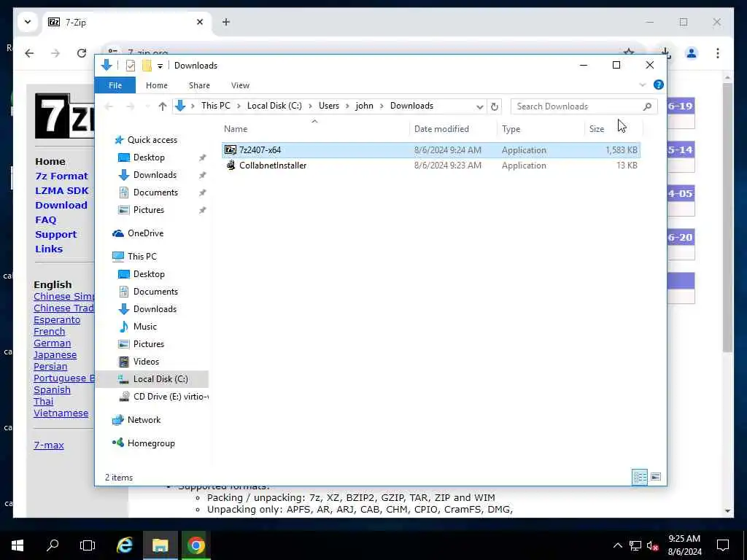The height and width of the screenshot is (560, 747).
Task: Click the taskbar clock showing 9:25 AM
Action: [x=684, y=545]
